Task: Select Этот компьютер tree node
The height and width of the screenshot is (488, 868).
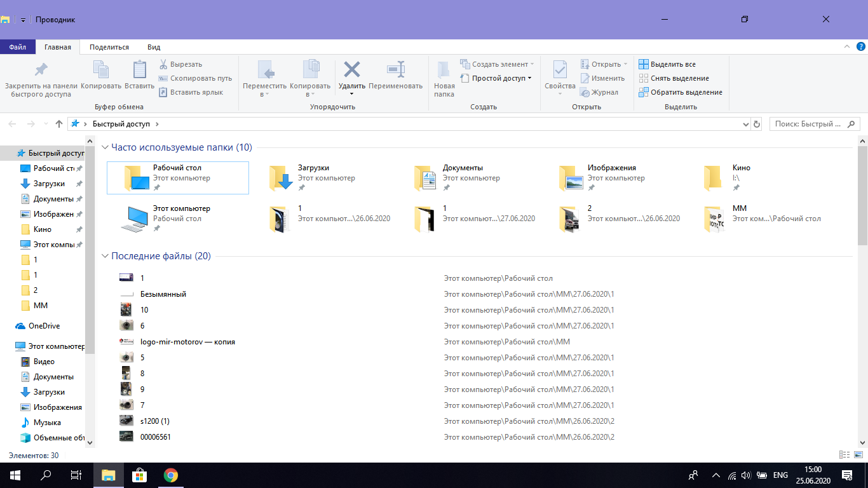Action: click(50, 346)
